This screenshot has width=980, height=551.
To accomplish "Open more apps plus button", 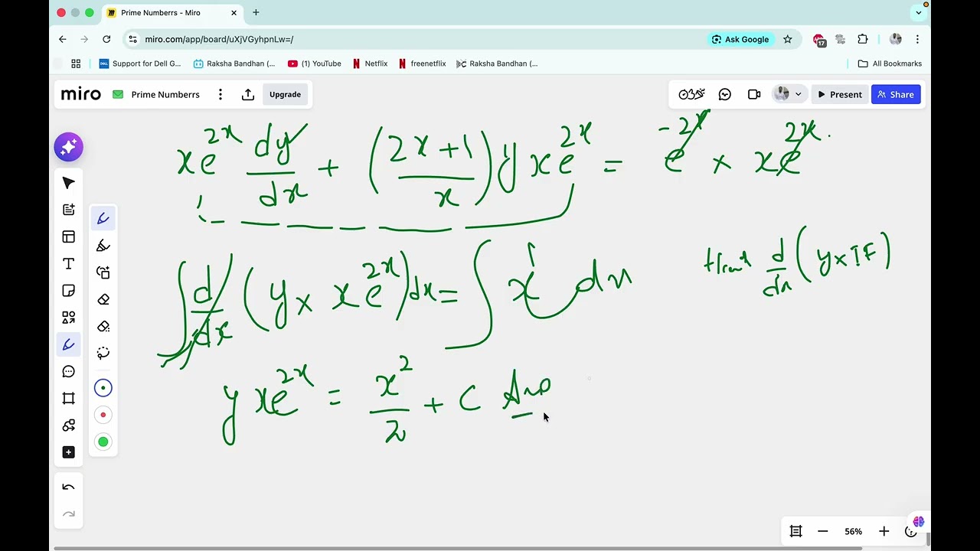I will (68, 452).
